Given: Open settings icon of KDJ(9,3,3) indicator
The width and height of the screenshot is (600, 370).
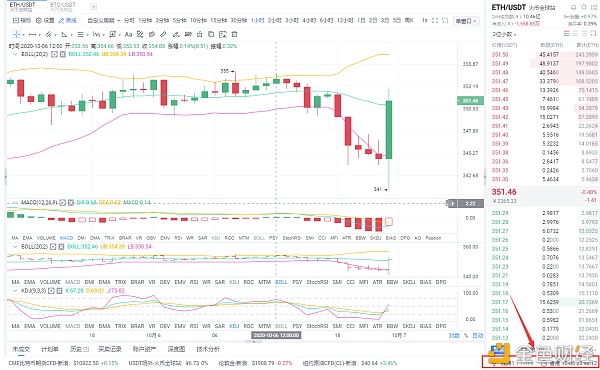Looking at the screenshot, I should [52, 291].
